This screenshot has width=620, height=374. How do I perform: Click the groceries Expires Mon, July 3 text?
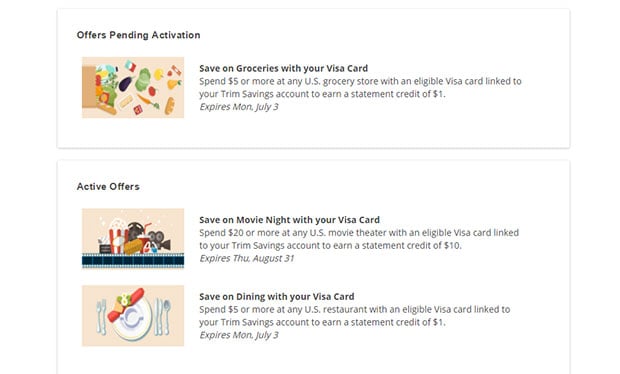tap(239, 107)
